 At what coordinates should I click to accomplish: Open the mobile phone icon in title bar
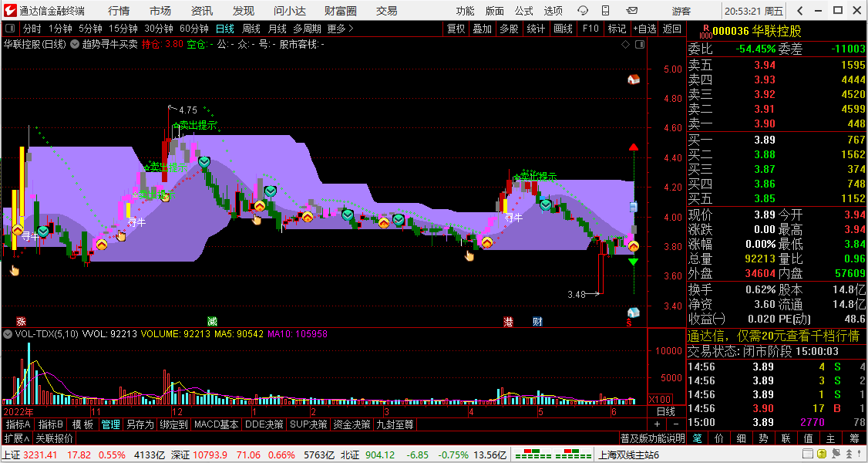coord(606,11)
